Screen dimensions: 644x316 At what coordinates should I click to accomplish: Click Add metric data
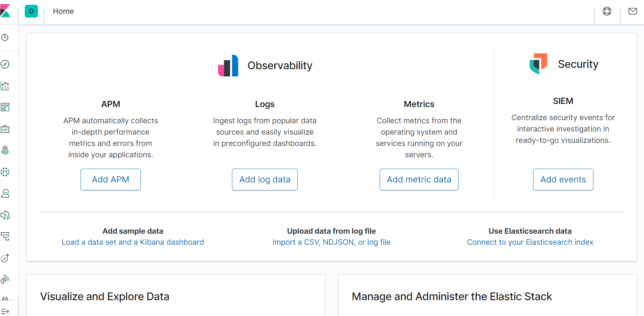point(419,179)
